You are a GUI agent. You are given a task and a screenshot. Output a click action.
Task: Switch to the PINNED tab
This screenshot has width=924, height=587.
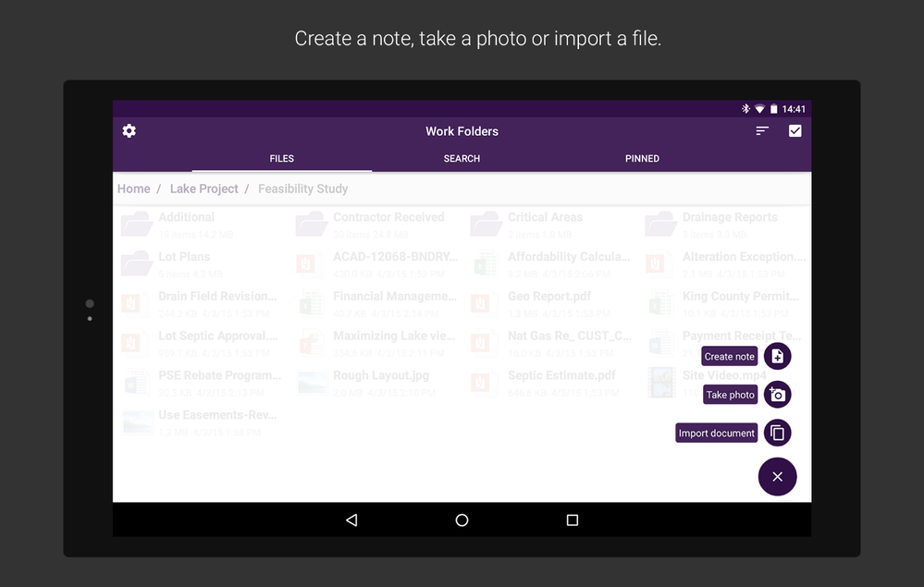[x=642, y=158]
